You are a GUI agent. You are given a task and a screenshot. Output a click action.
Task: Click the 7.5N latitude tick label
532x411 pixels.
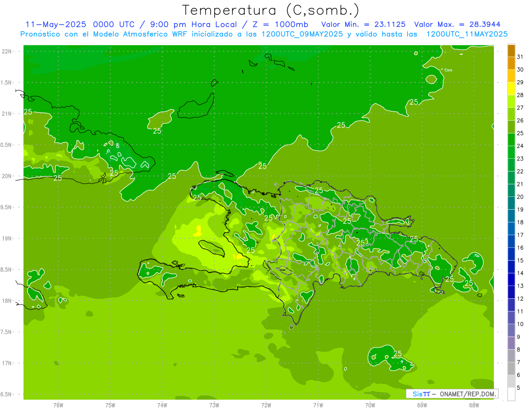[6, 332]
